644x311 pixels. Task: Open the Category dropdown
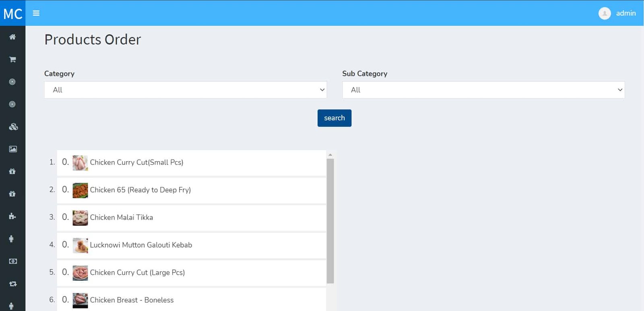click(x=185, y=90)
